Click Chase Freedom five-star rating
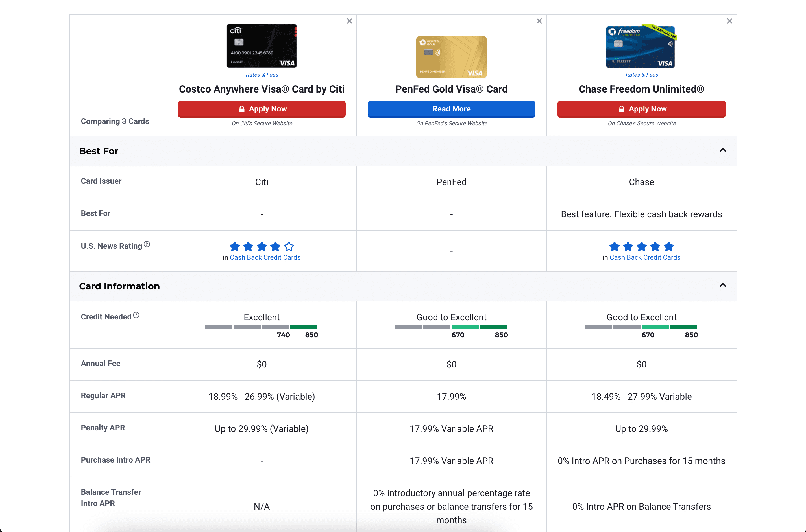Viewport: 806px width, 532px height. [x=641, y=246]
